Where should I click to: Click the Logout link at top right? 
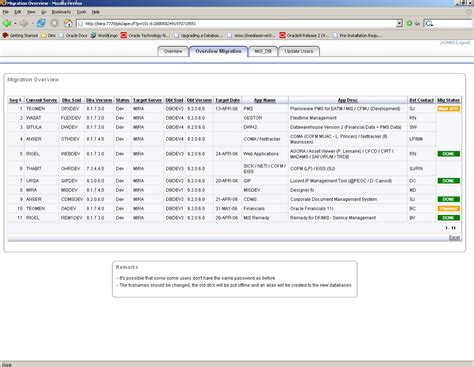463,43
